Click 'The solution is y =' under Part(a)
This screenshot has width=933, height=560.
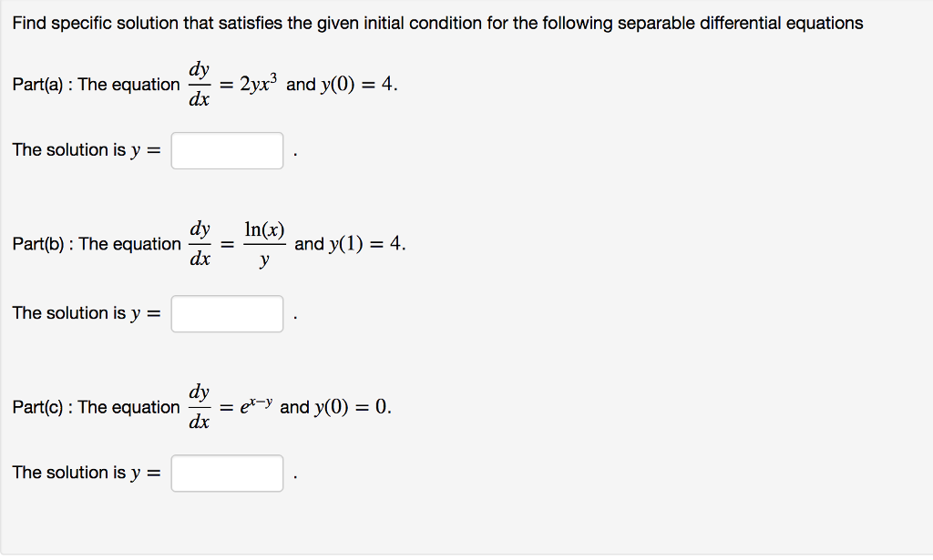(87, 149)
